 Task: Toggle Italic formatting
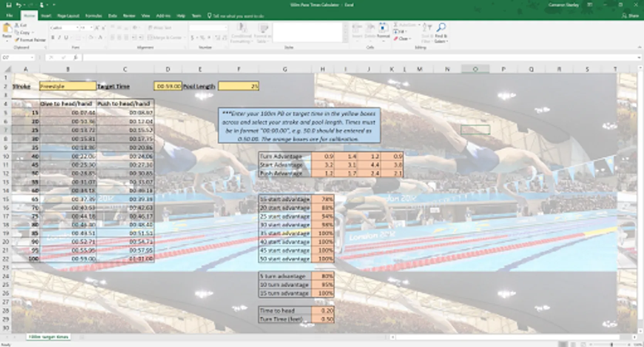(x=59, y=38)
